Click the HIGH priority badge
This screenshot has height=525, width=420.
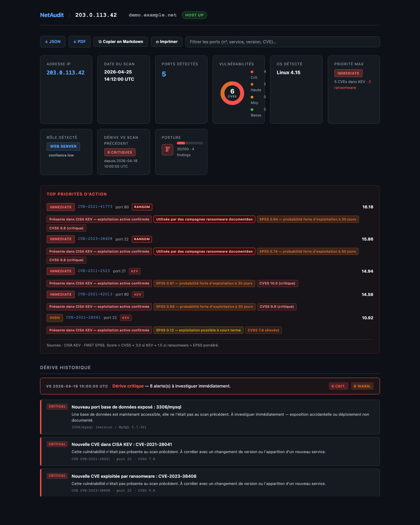pos(55,318)
